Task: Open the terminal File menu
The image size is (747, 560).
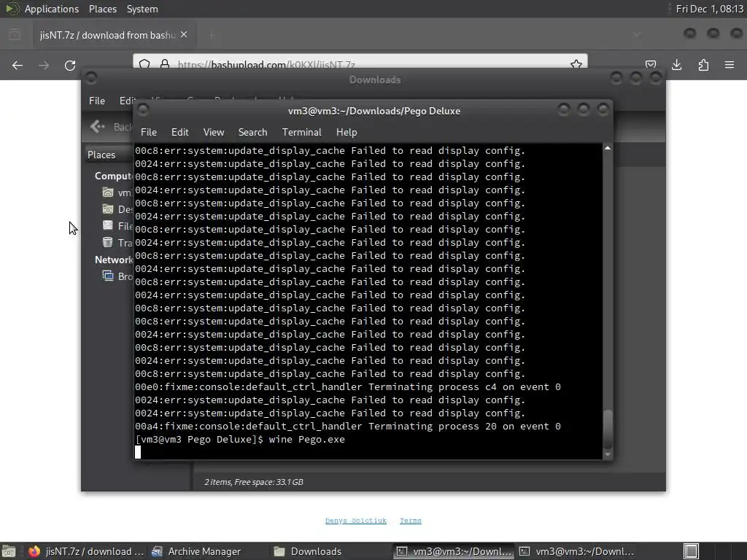Action: tap(149, 133)
